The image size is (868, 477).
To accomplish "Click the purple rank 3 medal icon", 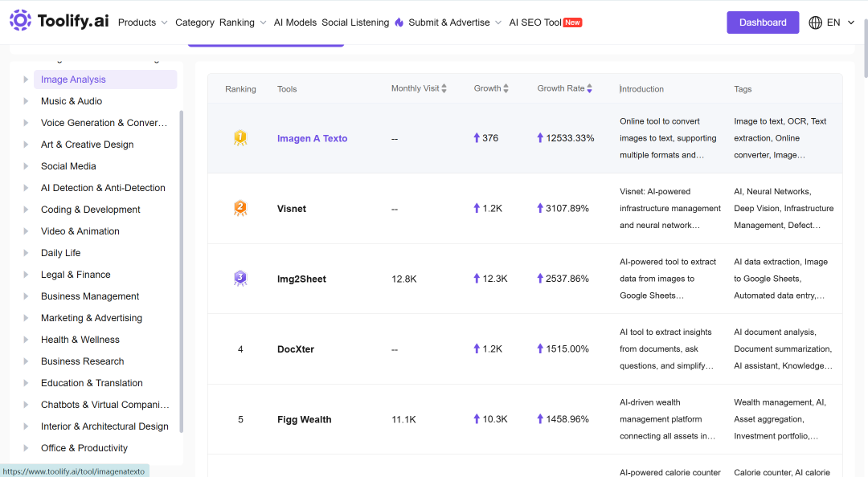I will point(240,279).
